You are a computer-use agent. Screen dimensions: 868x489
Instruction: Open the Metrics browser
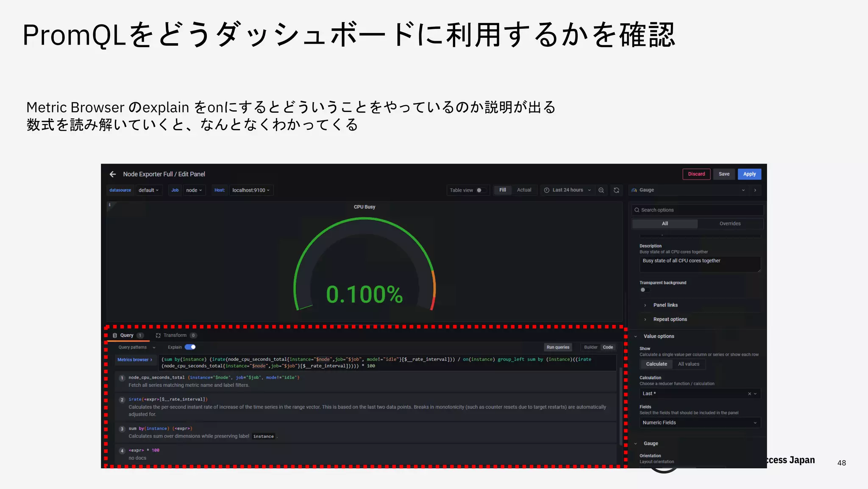[x=135, y=360]
